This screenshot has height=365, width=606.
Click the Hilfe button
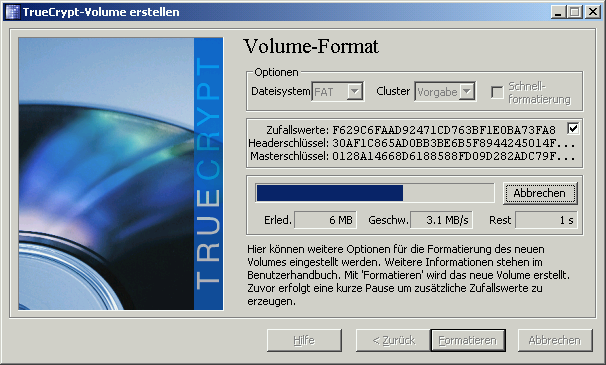304,340
